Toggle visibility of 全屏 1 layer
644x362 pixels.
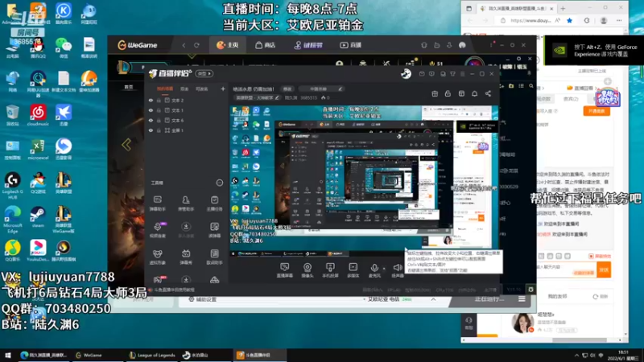click(151, 130)
